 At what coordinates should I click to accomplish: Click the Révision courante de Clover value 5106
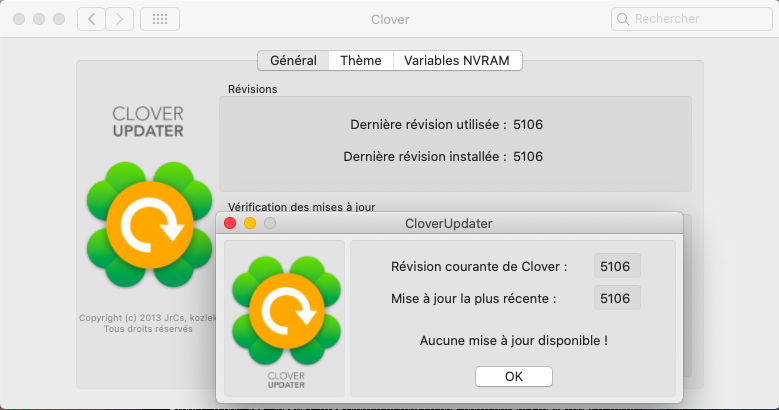[x=617, y=266]
